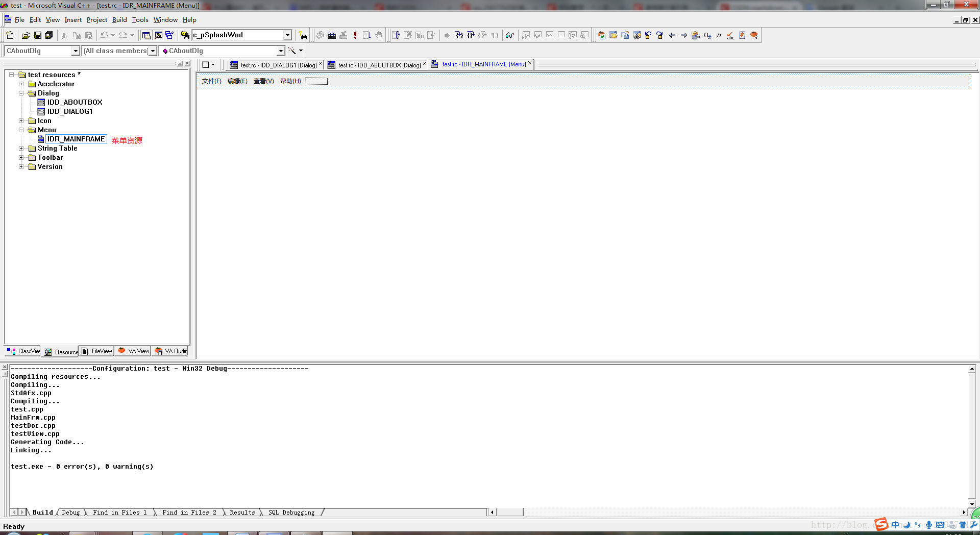Viewport: 980px width, 535px height.
Task: Click the Visual Assist navigate forward arrow
Action: [x=684, y=35]
